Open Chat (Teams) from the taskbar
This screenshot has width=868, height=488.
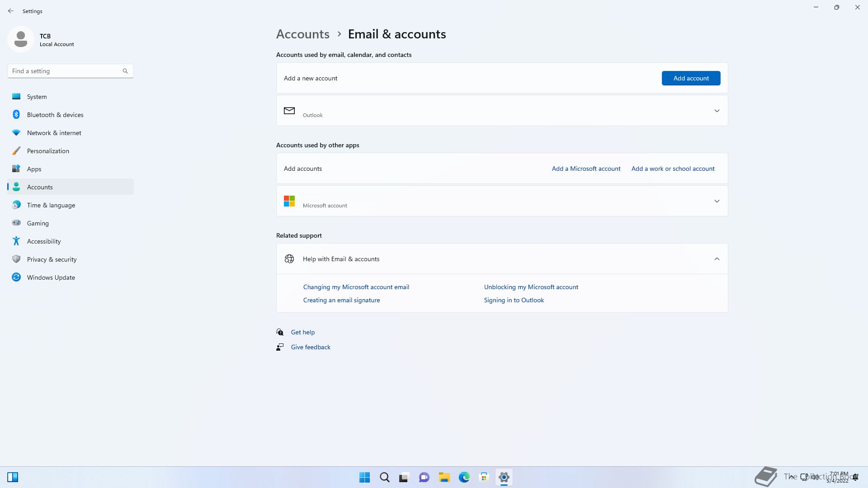point(424,477)
